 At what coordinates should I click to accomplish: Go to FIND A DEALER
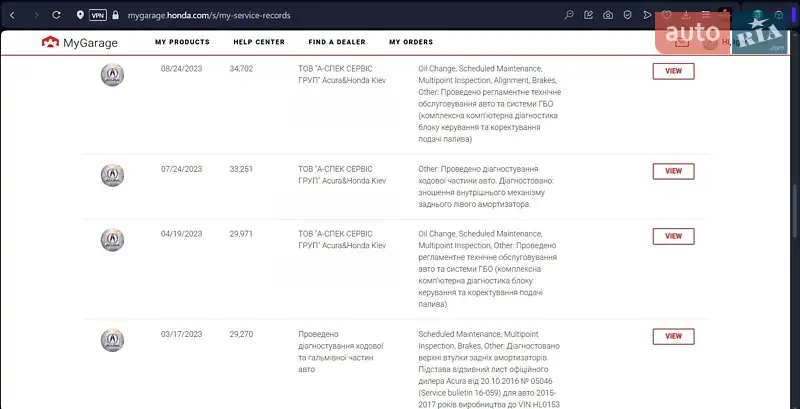click(336, 42)
